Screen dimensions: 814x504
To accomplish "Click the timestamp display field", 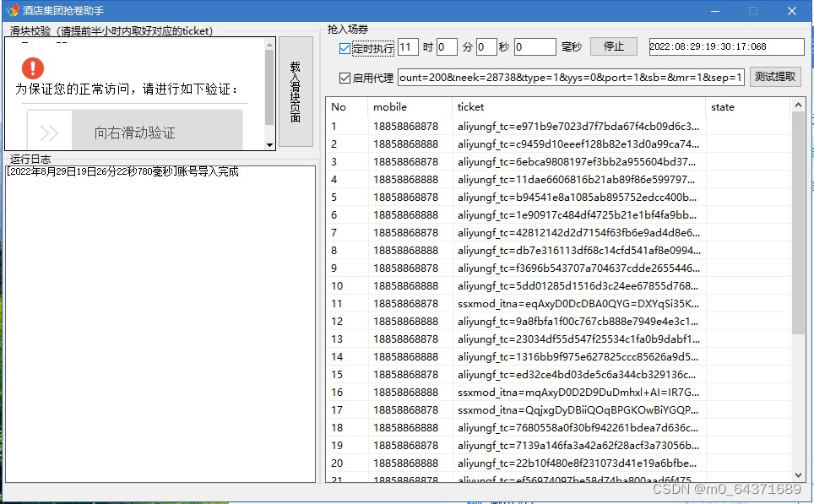I will (x=726, y=47).
